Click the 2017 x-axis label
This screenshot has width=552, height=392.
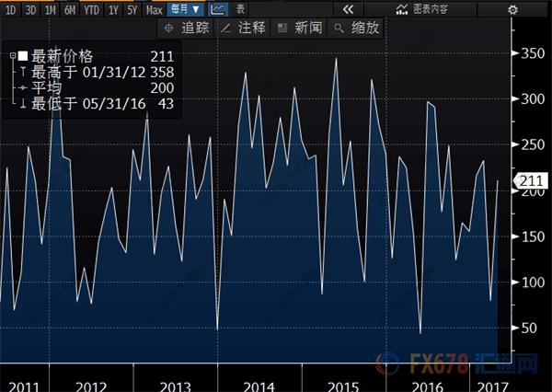[493, 386]
